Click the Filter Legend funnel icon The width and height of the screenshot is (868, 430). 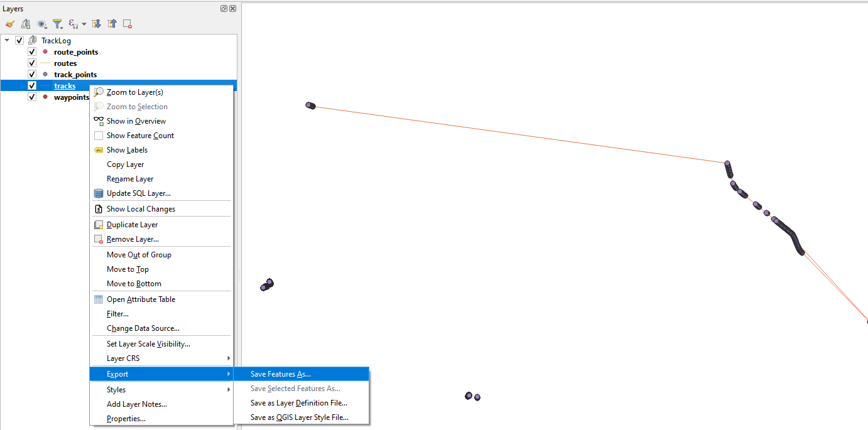(x=58, y=24)
